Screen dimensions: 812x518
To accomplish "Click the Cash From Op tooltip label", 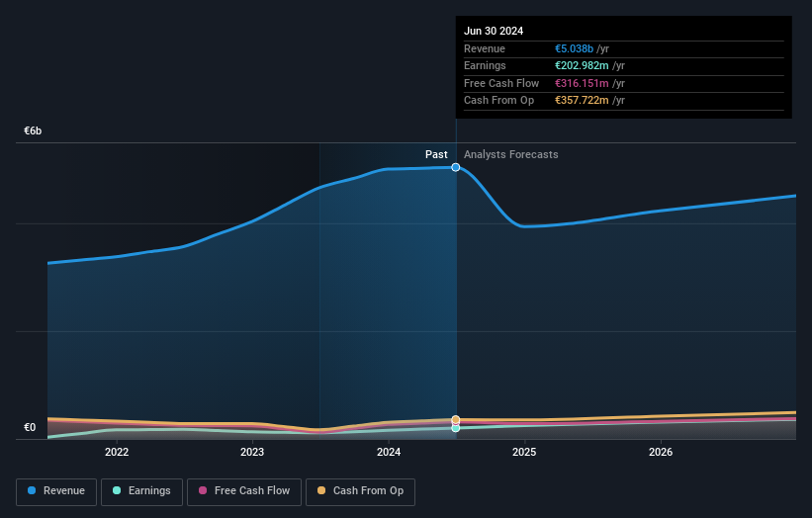I will 498,101.
